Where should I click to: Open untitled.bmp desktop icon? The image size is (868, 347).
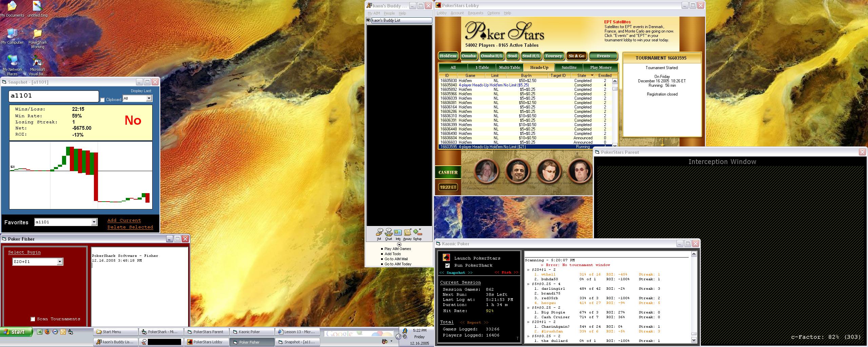pos(37,7)
